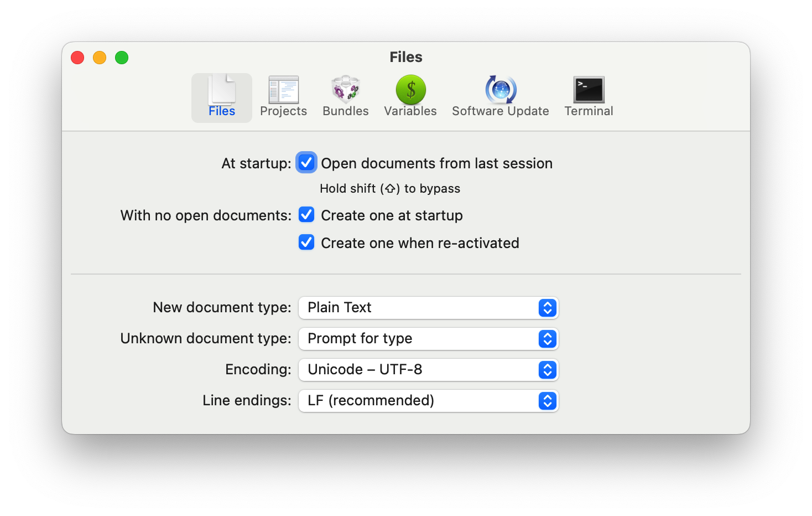This screenshot has height=516, width=812.
Task: Open the Bundles preferences icon
Action: [x=346, y=90]
